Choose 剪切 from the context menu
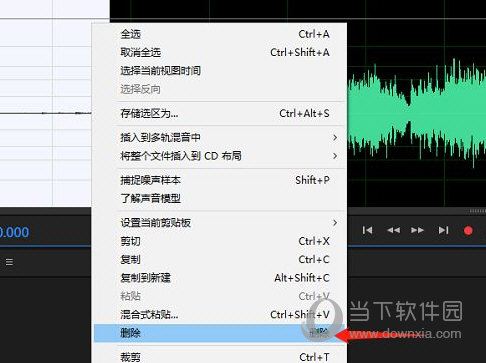486x363 pixels. (x=220, y=241)
